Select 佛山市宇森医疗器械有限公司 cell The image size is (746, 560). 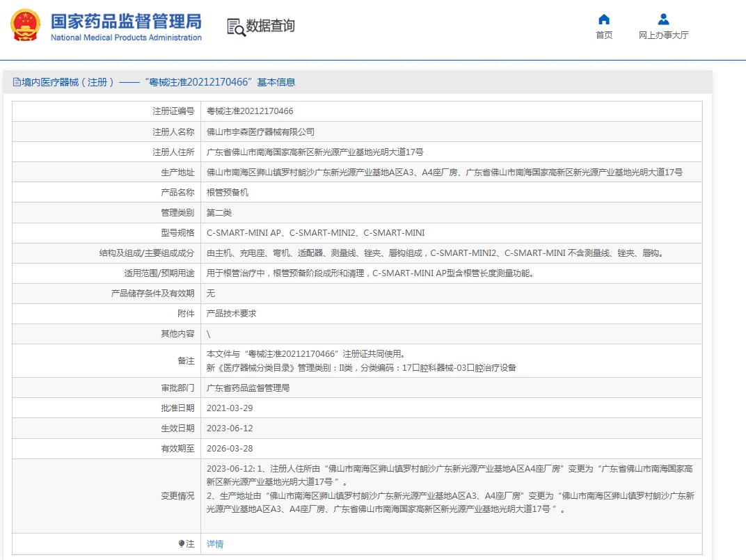pyautogui.click(x=260, y=131)
